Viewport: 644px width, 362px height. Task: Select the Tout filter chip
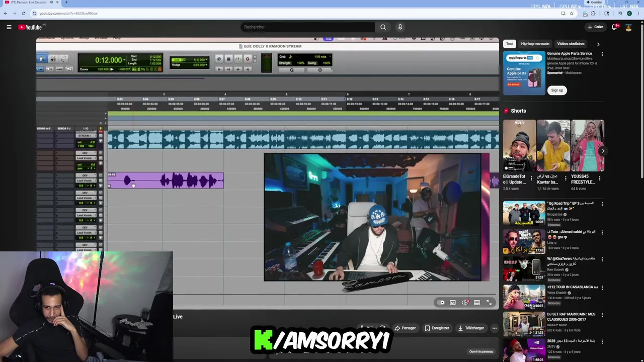[510, 44]
